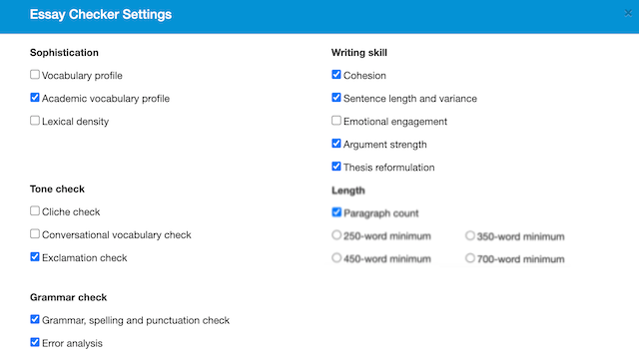Uncheck the Cohesion option
The height and width of the screenshot is (364, 639).
click(x=336, y=75)
